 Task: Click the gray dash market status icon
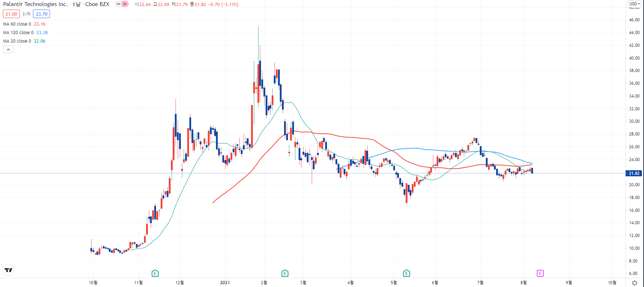click(x=118, y=4)
